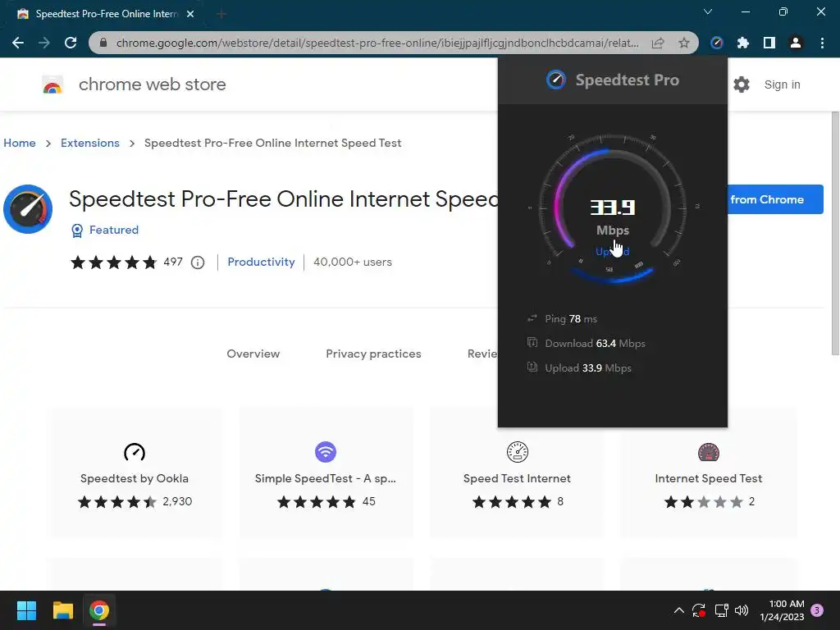
Task: Click the chrome web store rainbow logo
Action: [52, 84]
